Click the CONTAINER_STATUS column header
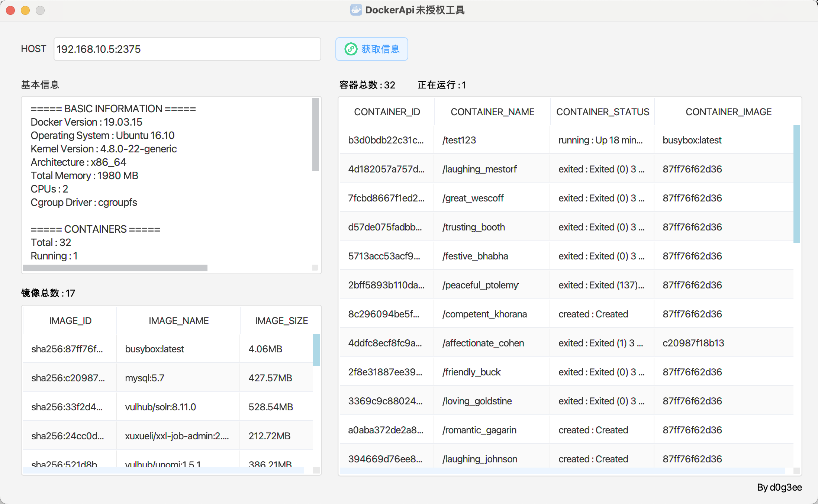 [x=602, y=111]
